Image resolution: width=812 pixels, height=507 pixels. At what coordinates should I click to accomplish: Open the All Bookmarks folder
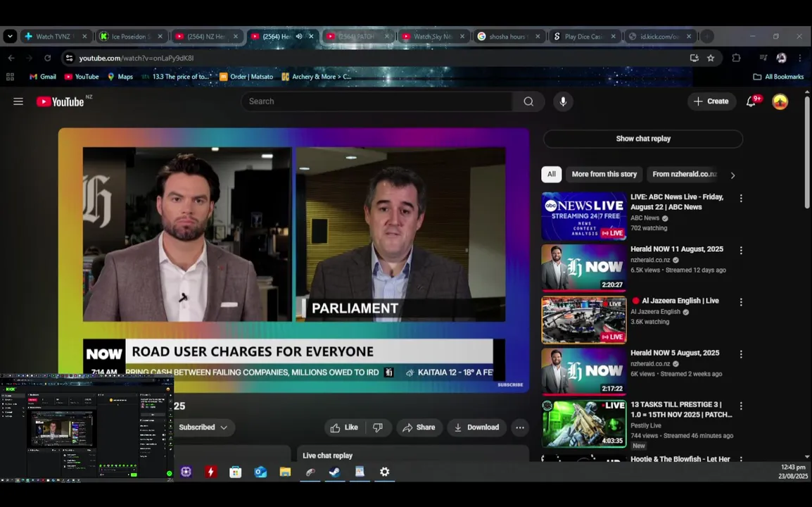point(778,77)
